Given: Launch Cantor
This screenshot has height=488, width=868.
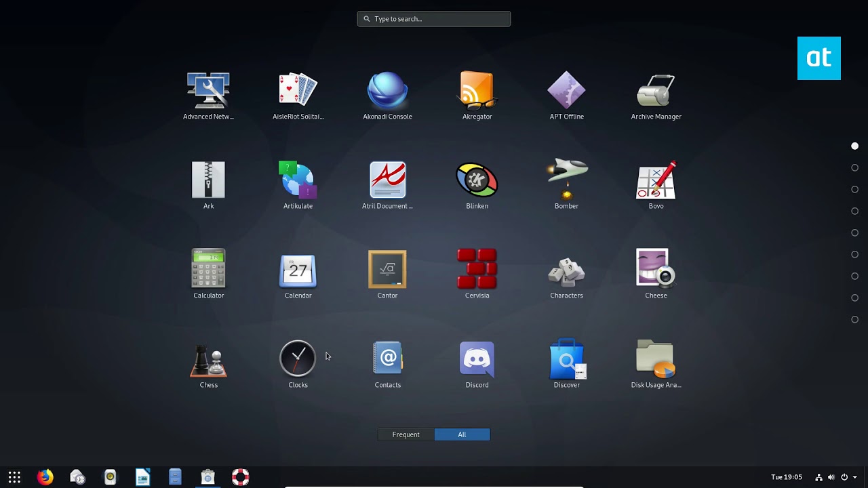Looking at the screenshot, I should pyautogui.click(x=387, y=270).
